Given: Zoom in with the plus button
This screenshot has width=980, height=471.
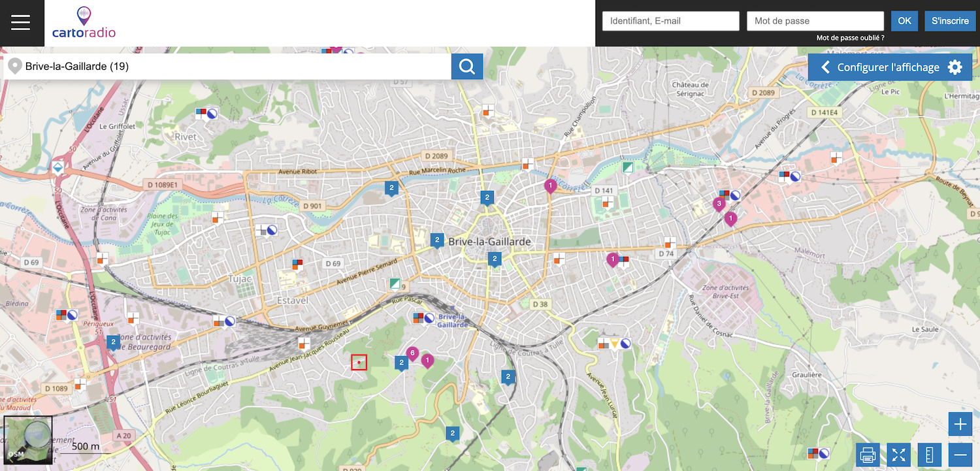Looking at the screenshot, I should pyautogui.click(x=960, y=425).
